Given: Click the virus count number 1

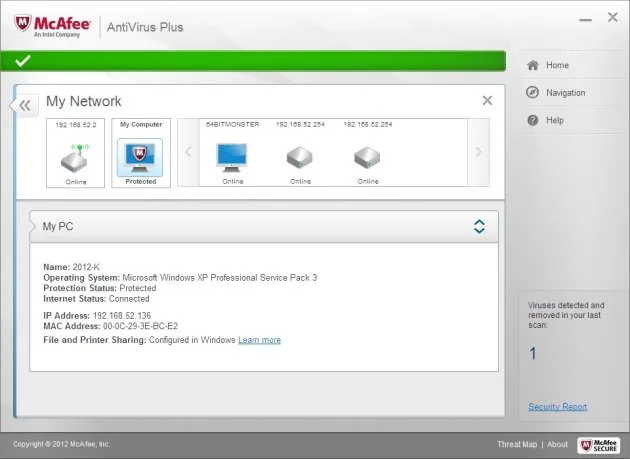Looking at the screenshot, I should [x=533, y=354].
